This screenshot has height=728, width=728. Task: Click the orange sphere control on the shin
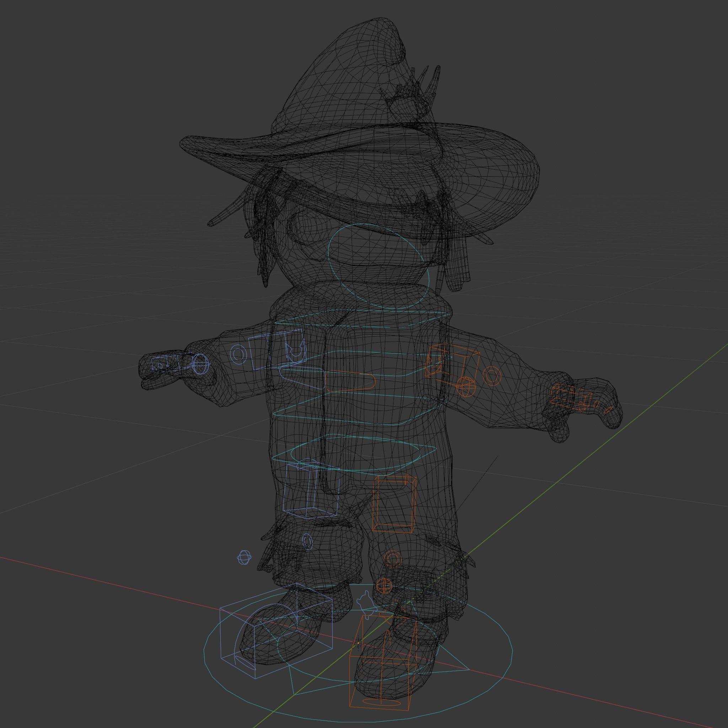click(384, 586)
